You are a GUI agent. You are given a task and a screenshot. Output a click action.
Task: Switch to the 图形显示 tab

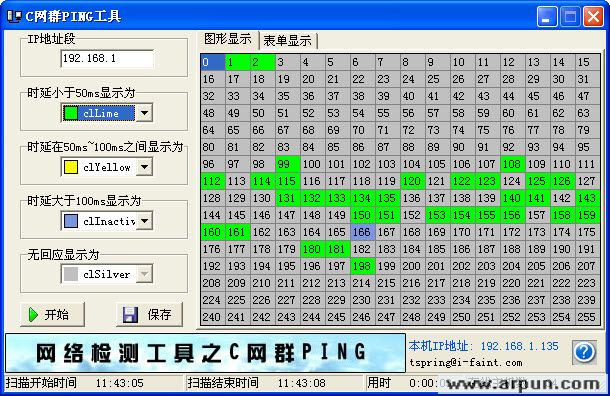[x=228, y=39]
